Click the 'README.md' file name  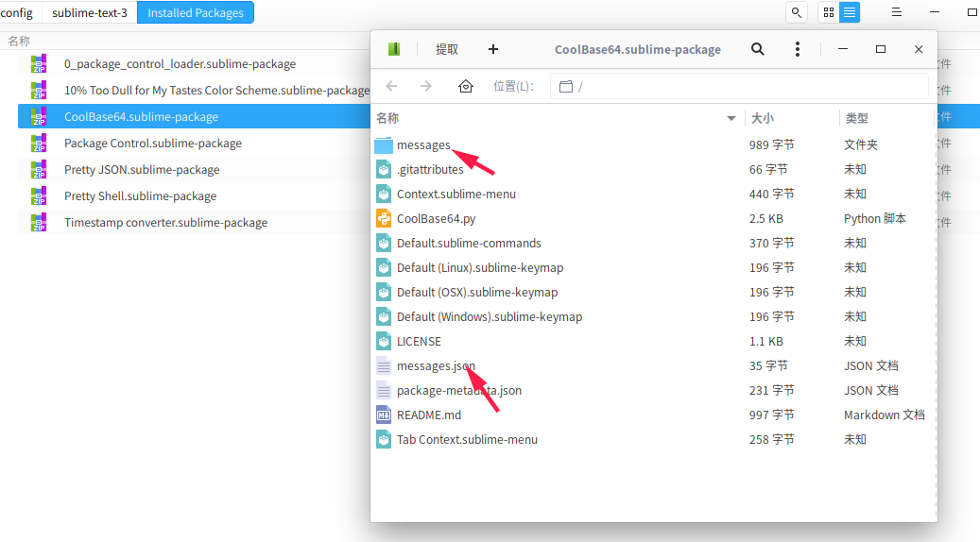pos(429,415)
